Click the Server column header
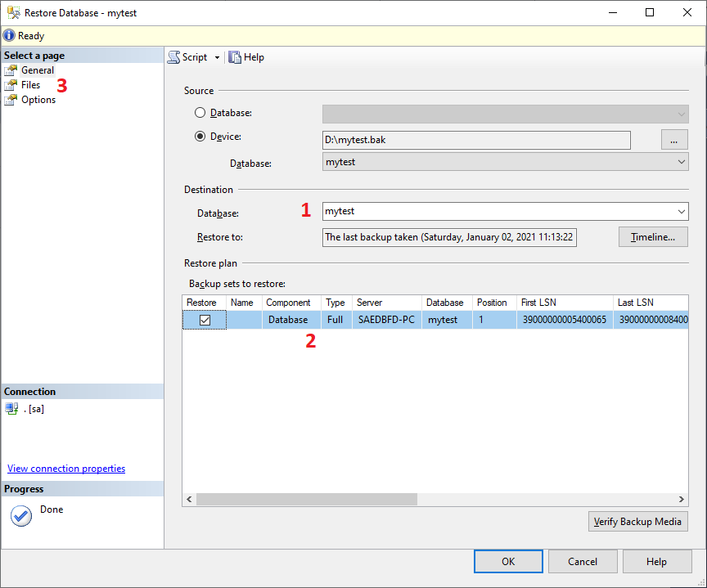 (x=387, y=303)
